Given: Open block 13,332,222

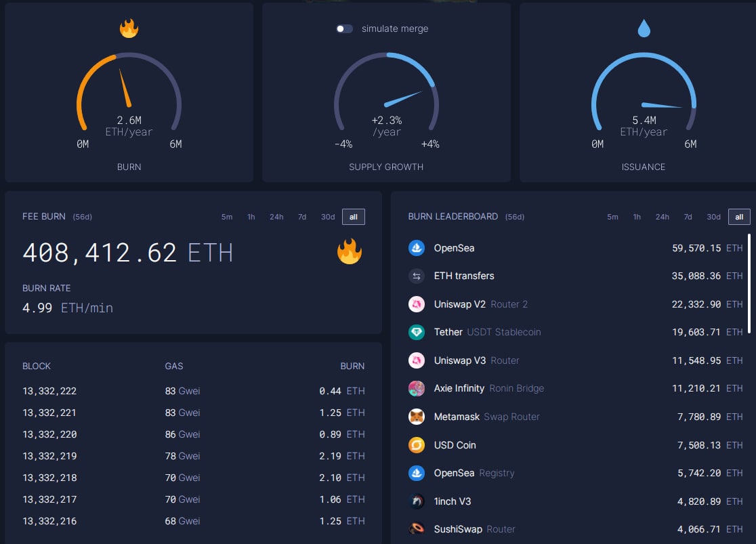Looking at the screenshot, I should 49,391.
